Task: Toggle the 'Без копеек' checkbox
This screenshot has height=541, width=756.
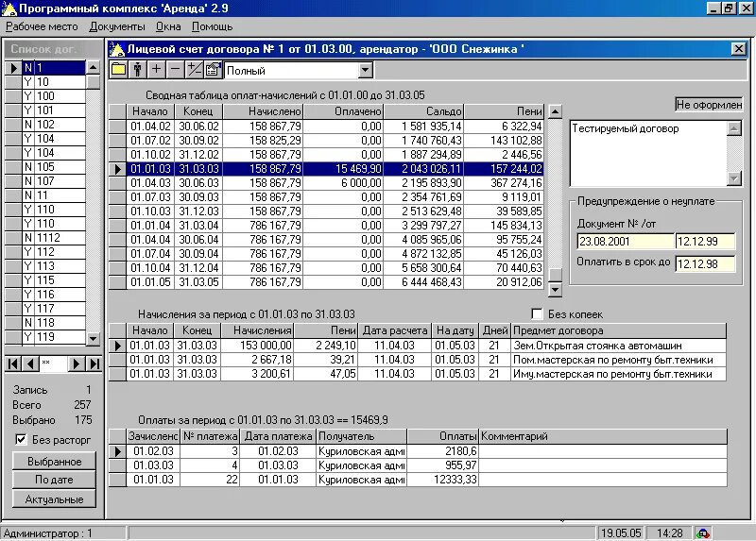Action: 537,314
